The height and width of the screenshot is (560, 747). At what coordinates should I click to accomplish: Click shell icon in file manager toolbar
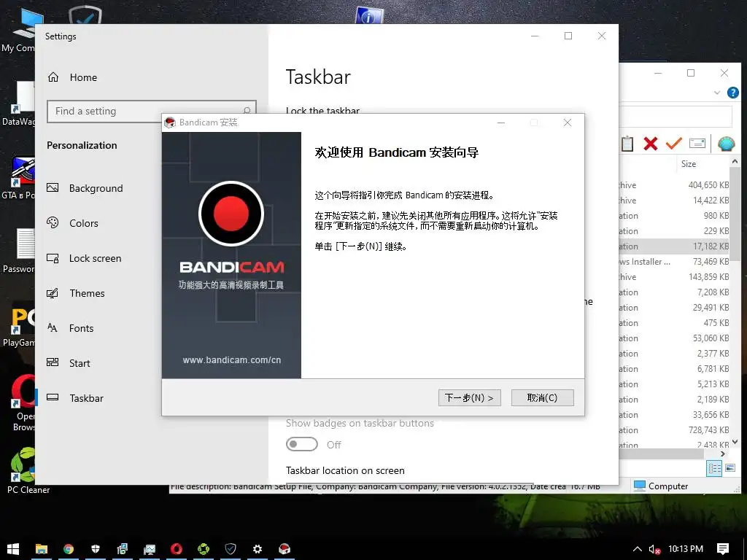point(726,144)
